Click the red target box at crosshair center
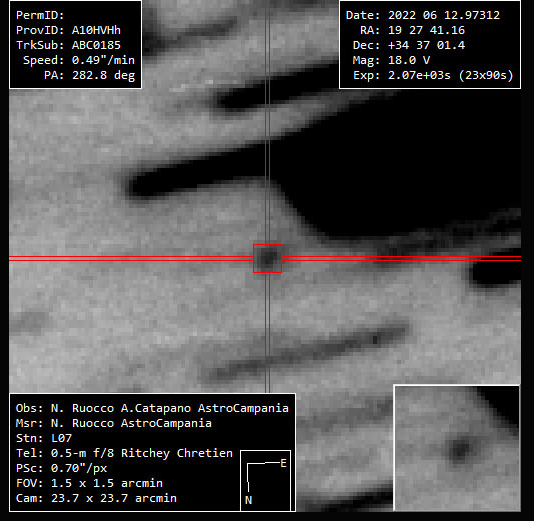The image size is (534, 521). coord(267,258)
